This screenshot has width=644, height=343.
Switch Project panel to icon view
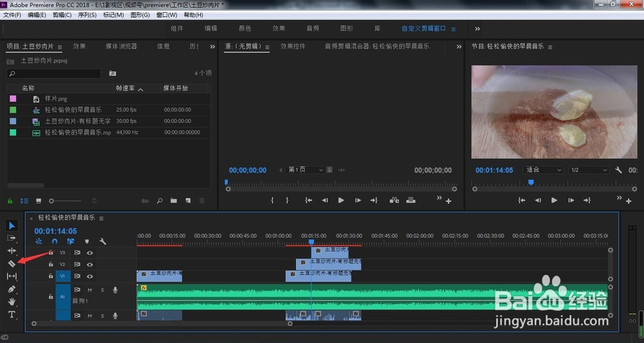coord(39,201)
